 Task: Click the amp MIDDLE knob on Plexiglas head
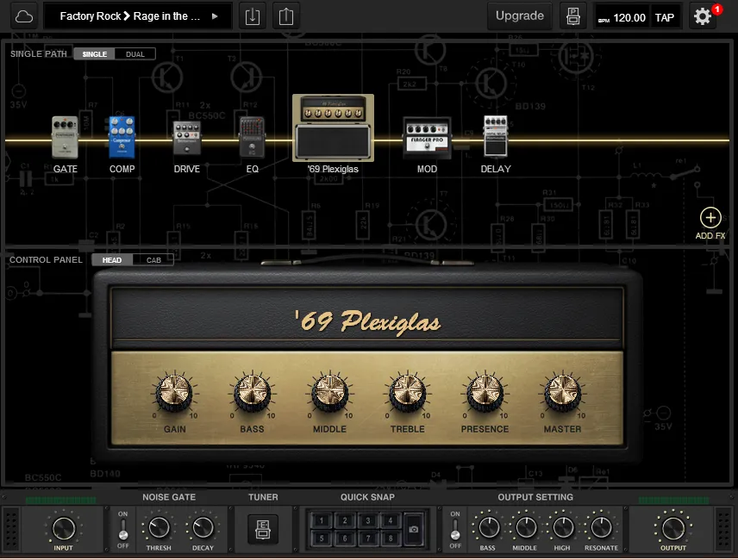[x=329, y=393]
